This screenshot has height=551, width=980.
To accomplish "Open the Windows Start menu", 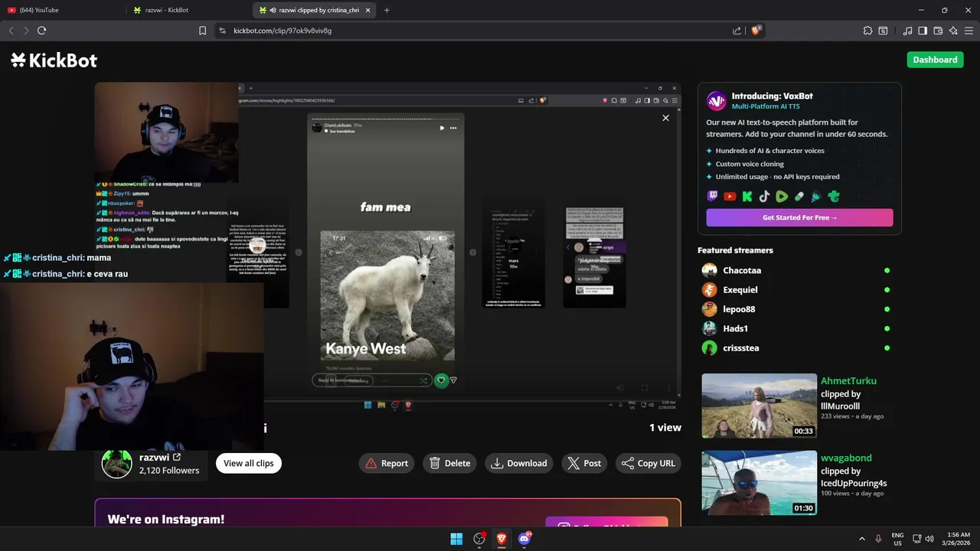I will coord(456,539).
